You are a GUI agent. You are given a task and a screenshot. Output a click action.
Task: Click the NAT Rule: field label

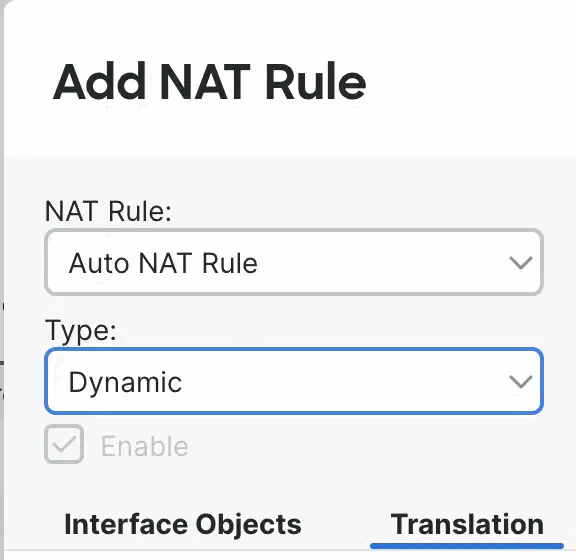[108, 211]
